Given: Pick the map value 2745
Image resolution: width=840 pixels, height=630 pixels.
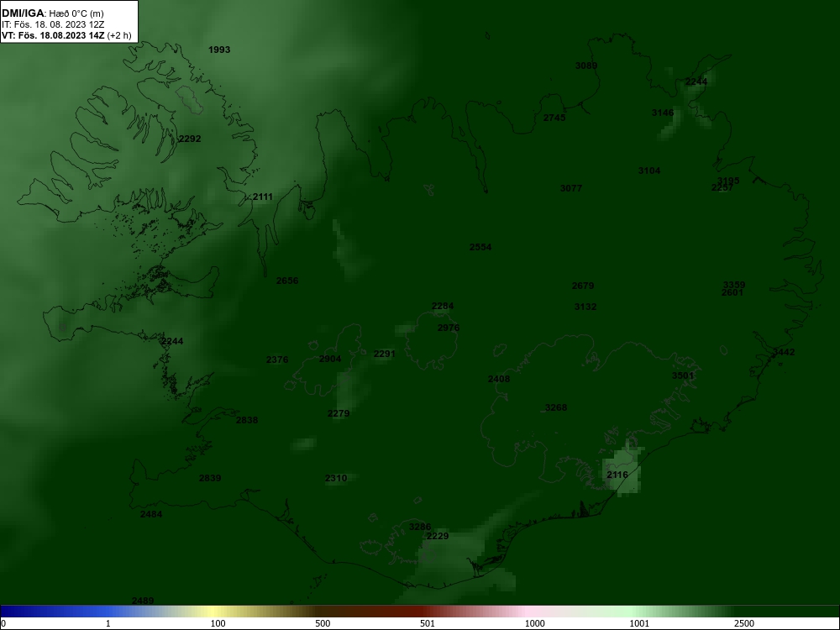Looking at the screenshot, I should coord(554,118).
